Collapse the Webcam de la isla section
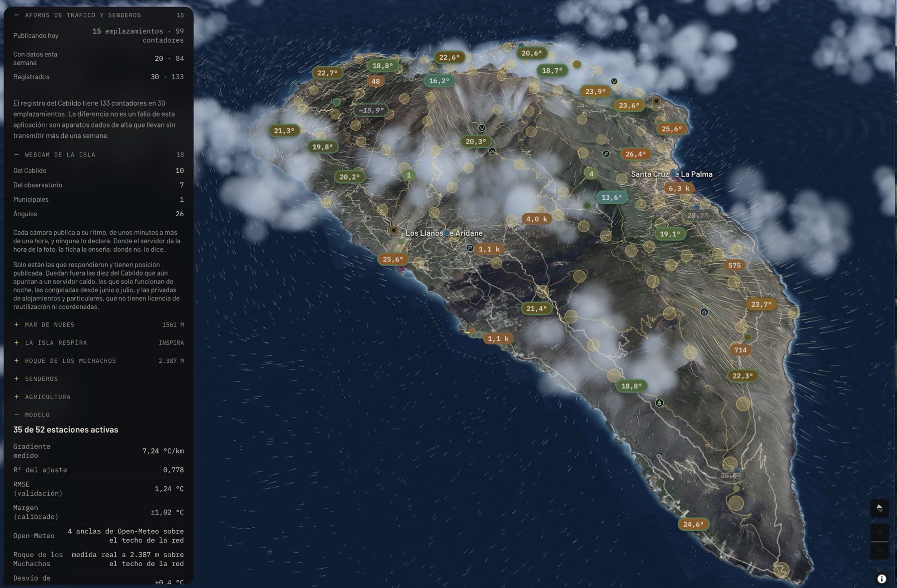The width and height of the screenshot is (897, 588). point(99,154)
